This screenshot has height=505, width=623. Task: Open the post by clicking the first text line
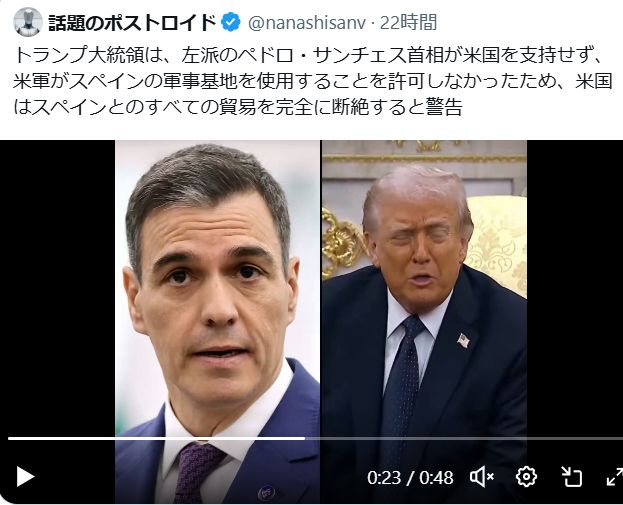coord(309,55)
